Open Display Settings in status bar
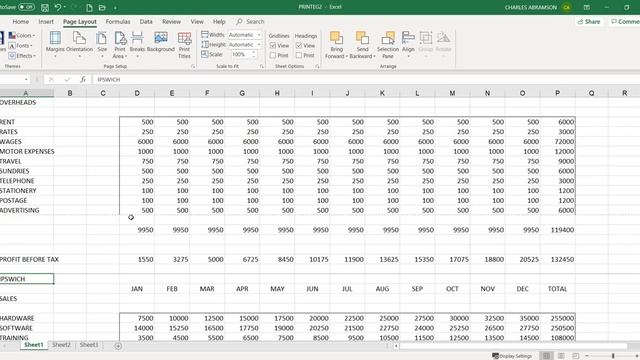640x360 pixels. coord(512,356)
